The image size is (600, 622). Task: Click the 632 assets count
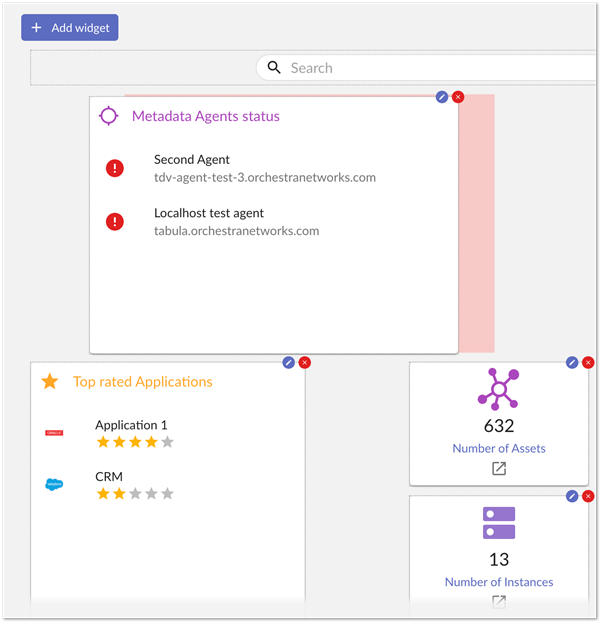pyautogui.click(x=499, y=426)
